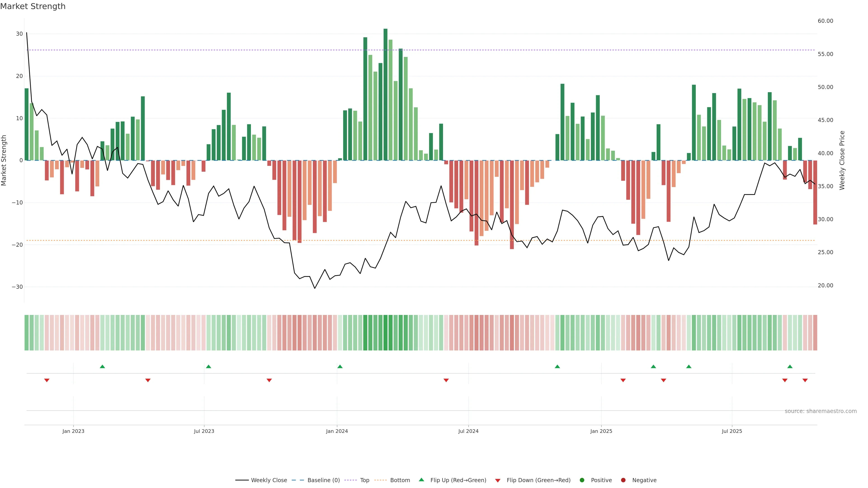
Task: Click the Flip Up green triangle legend icon
Action: [421, 480]
